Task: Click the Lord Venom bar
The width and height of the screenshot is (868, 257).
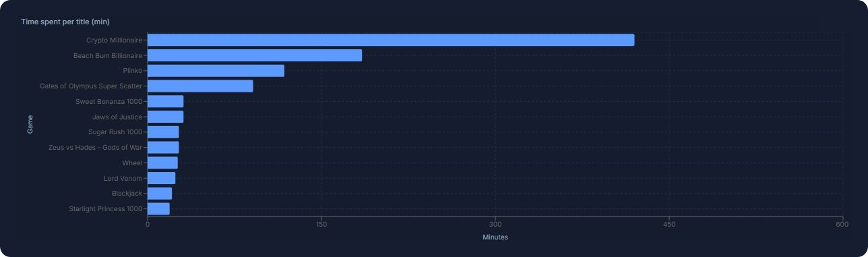Action: pyautogui.click(x=161, y=178)
